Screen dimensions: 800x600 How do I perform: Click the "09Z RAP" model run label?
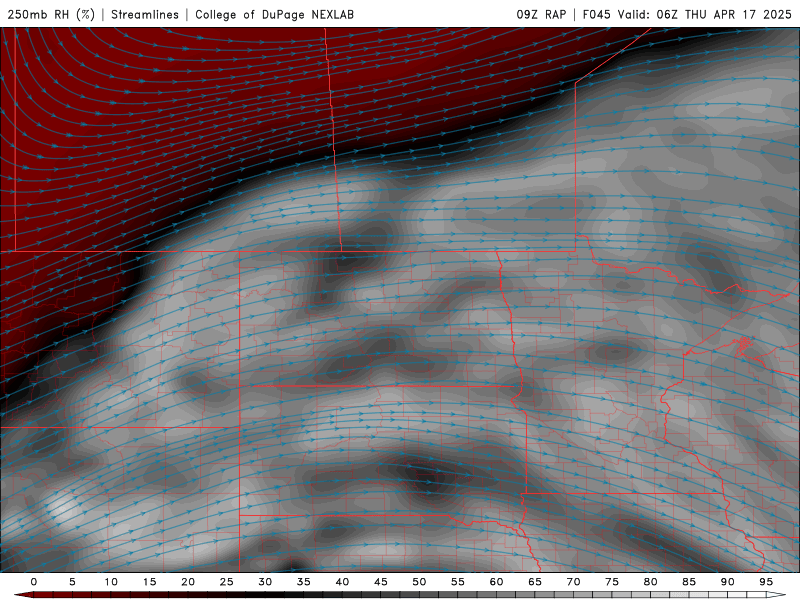click(541, 14)
